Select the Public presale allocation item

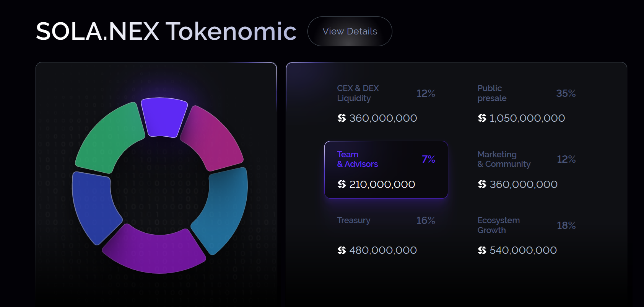tap(527, 103)
